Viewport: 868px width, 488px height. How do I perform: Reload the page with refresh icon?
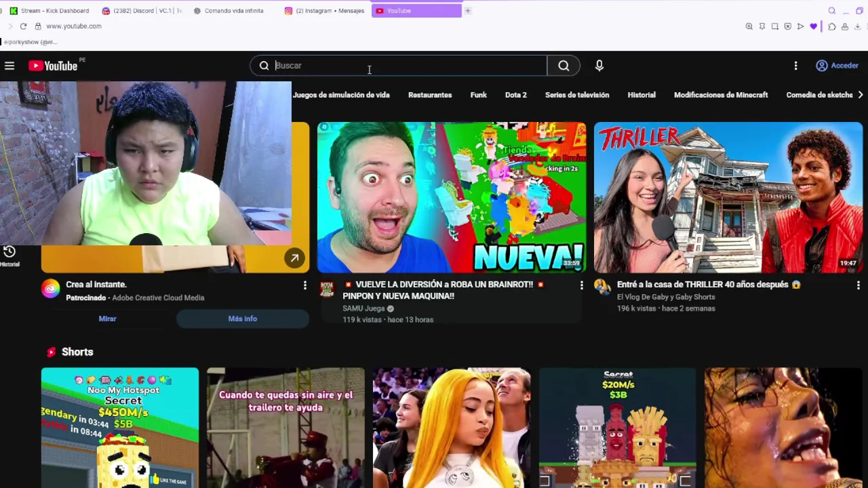coord(23,26)
